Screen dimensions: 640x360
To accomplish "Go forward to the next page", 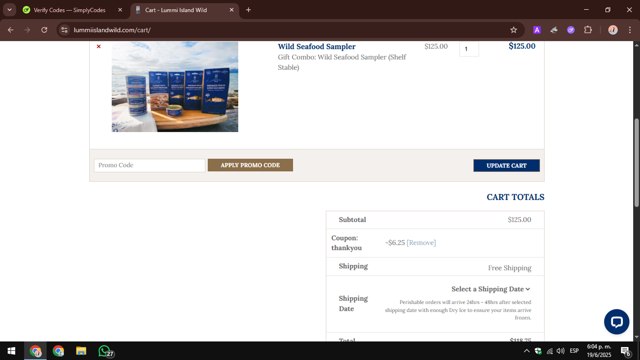I will tap(27, 30).
